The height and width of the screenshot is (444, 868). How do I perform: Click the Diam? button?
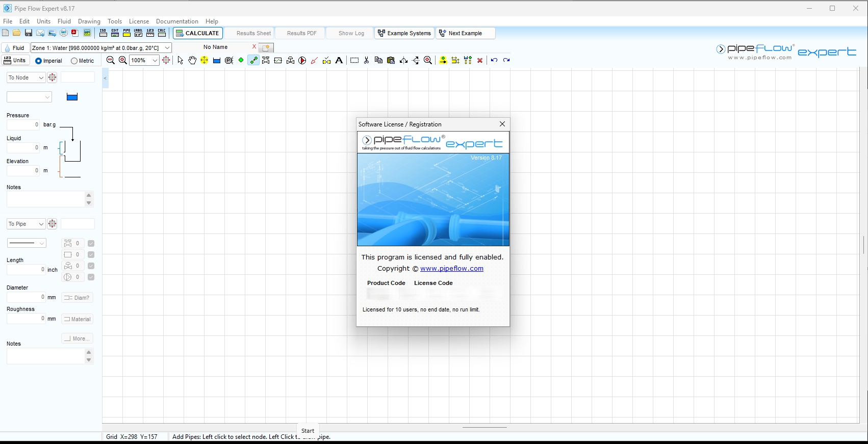(x=78, y=298)
